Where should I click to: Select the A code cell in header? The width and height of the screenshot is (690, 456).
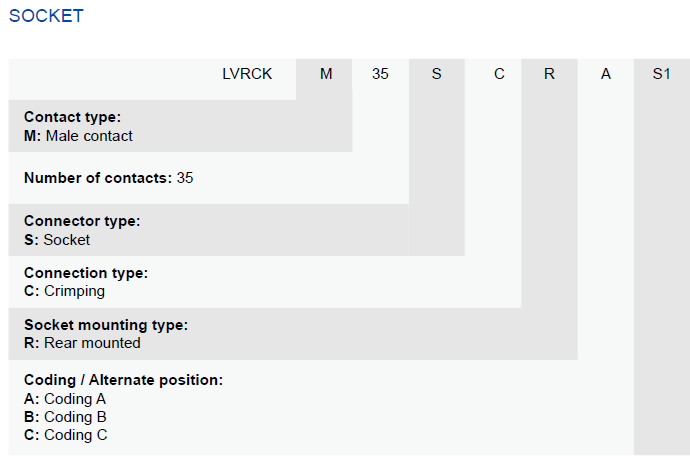[x=606, y=74]
